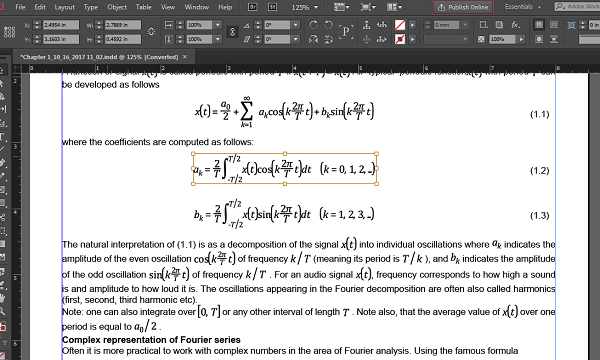
Task: Open the Arrange Documents dropdown
Action: coord(394,7)
